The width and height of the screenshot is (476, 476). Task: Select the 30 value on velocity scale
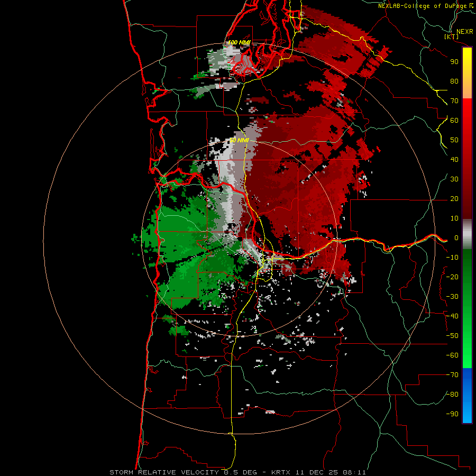(454, 179)
